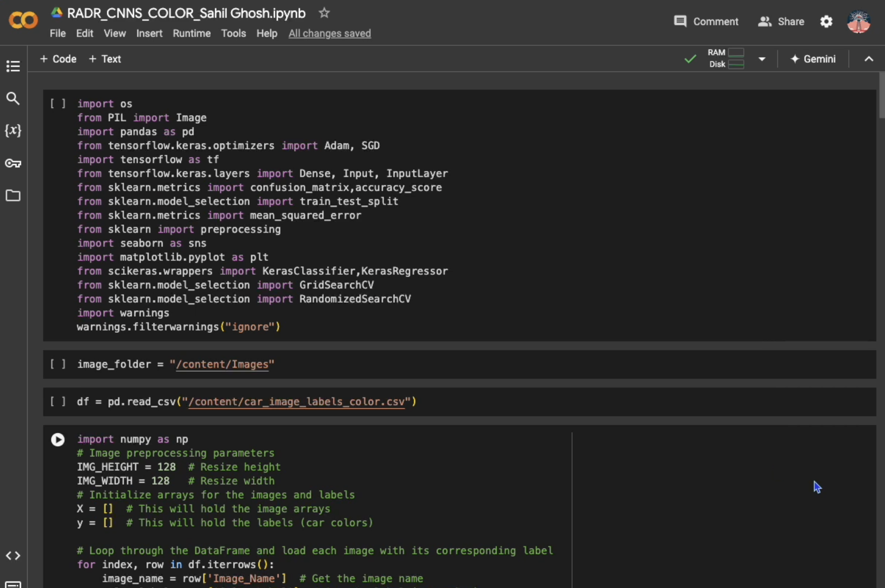Open the code snippets panel
Image resolution: width=885 pixels, height=588 pixels.
pos(13,555)
